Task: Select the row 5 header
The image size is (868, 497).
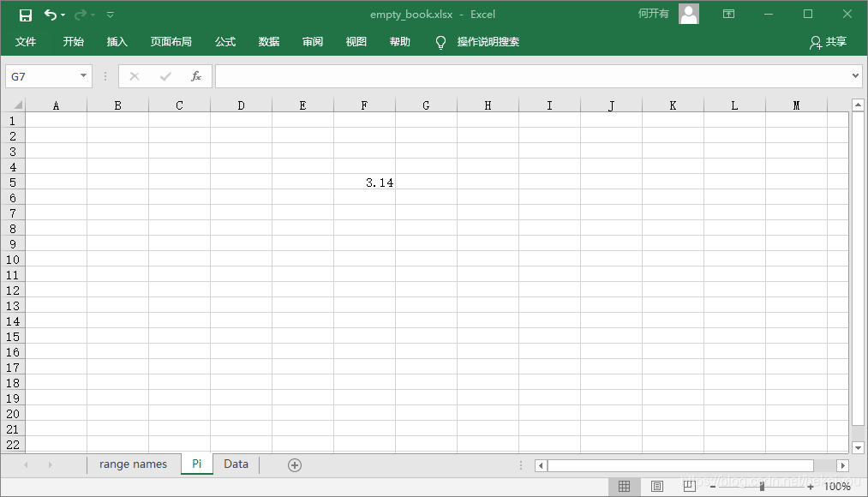Action: point(13,183)
